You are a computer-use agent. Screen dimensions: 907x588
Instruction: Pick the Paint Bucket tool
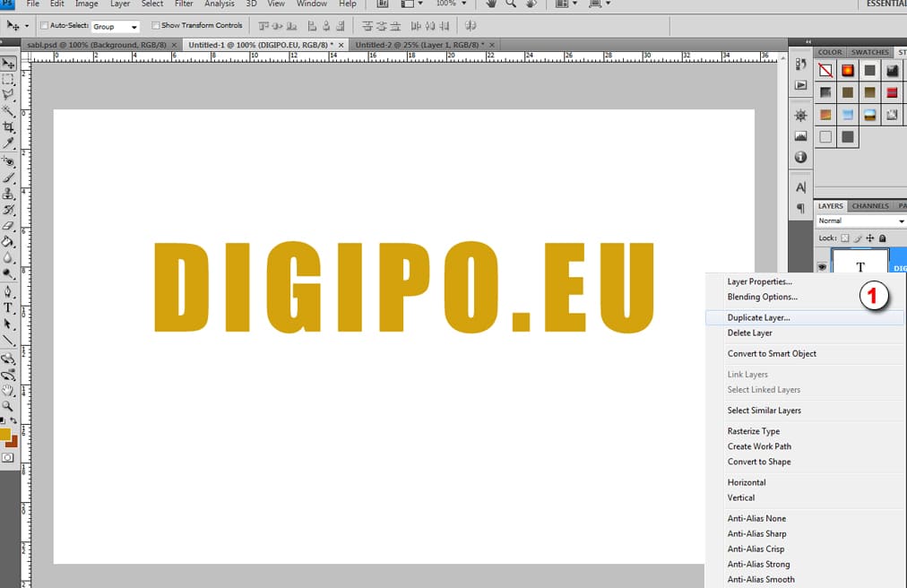coord(8,241)
